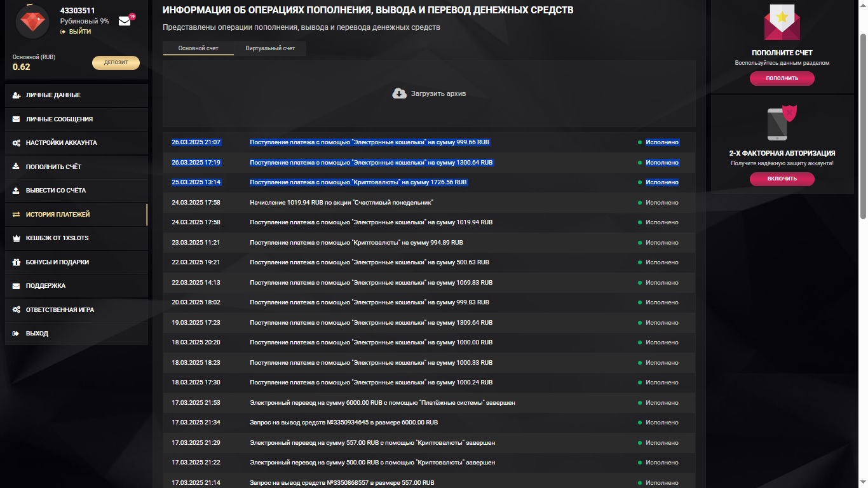Click payment entry for 1000.00 RUB
Viewport: 868px width, 488px height.
point(371,342)
